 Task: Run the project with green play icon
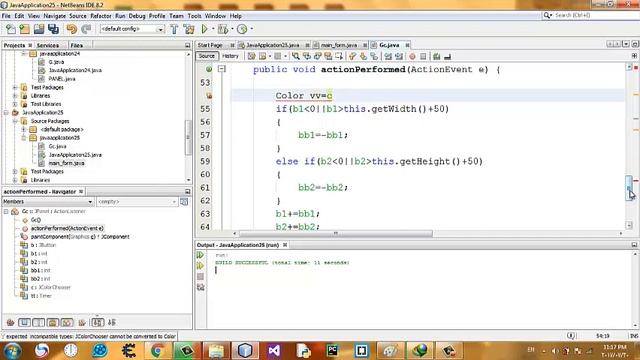pos(204,29)
